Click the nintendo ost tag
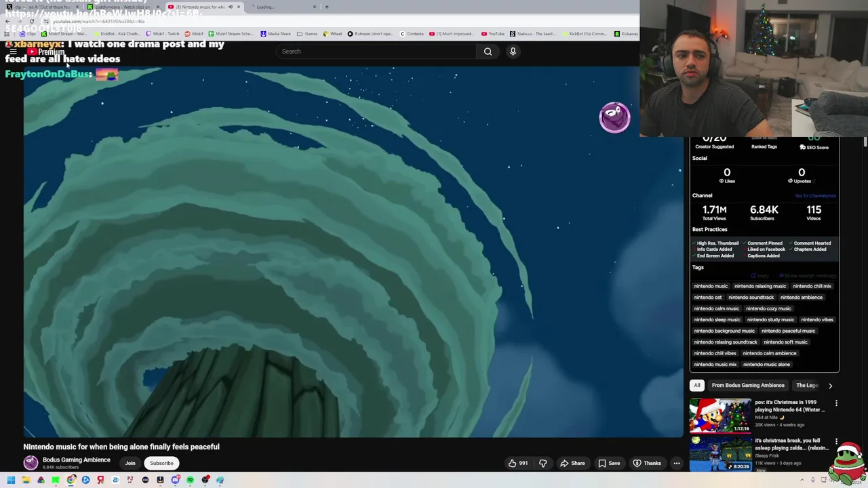Image resolution: width=868 pixels, height=488 pixels. (708, 298)
